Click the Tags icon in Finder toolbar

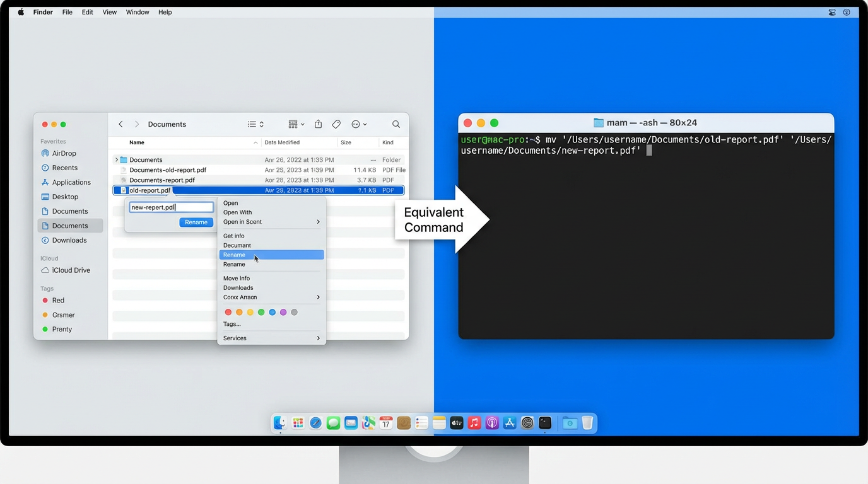336,124
